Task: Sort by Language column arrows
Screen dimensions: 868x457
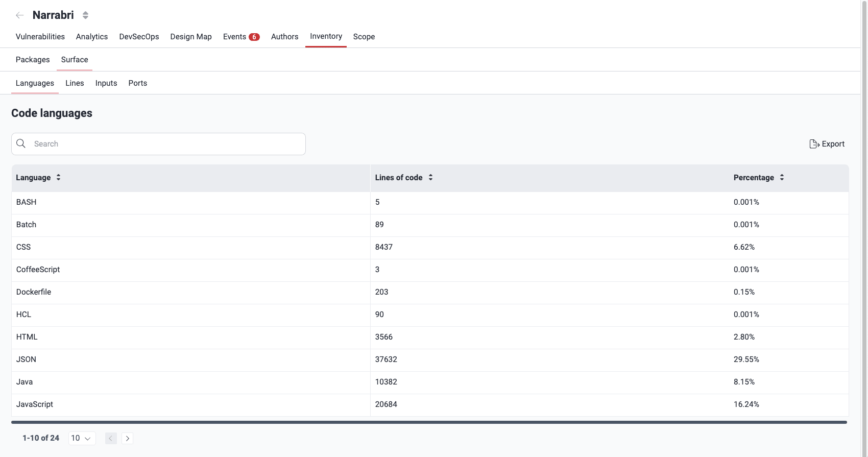Action: [59, 177]
